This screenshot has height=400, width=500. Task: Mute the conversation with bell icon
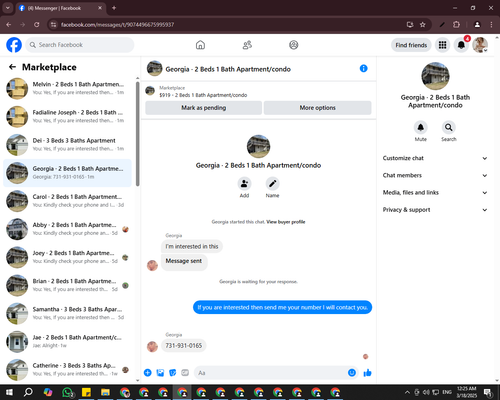click(x=421, y=127)
